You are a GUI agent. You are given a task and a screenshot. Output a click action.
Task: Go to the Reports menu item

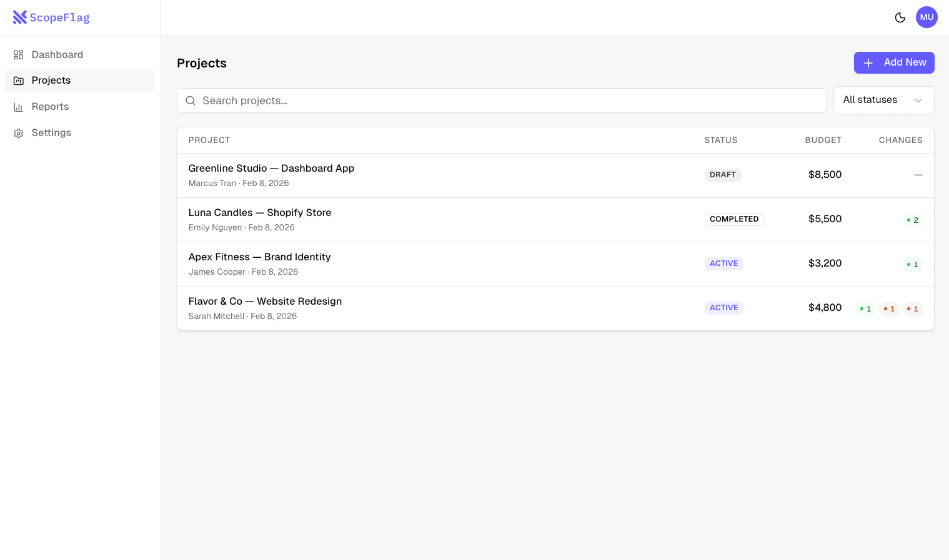[x=50, y=107]
